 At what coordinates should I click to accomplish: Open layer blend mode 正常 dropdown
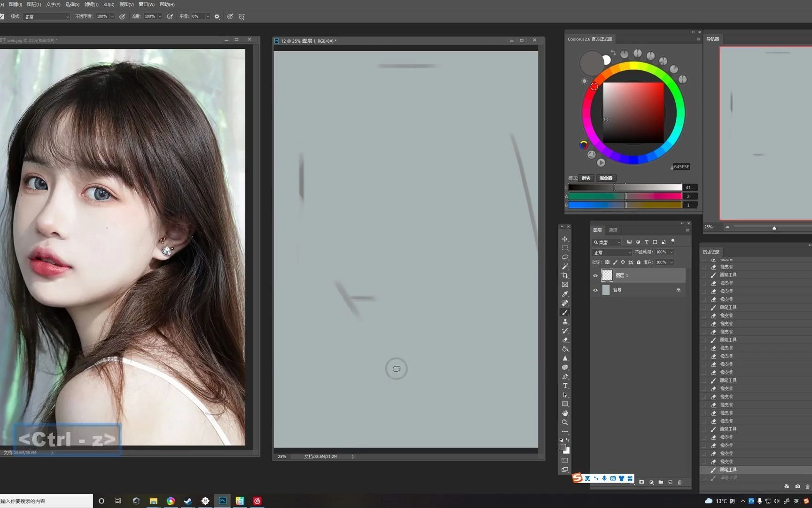612,253
